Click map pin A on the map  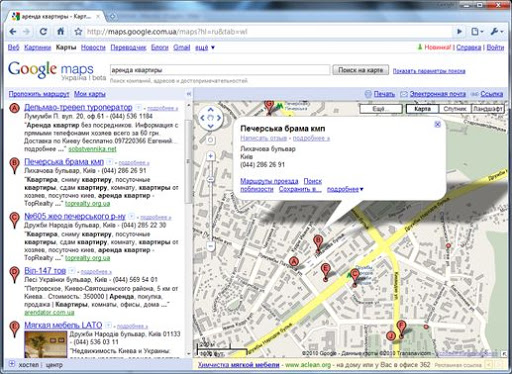tap(294, 262)
